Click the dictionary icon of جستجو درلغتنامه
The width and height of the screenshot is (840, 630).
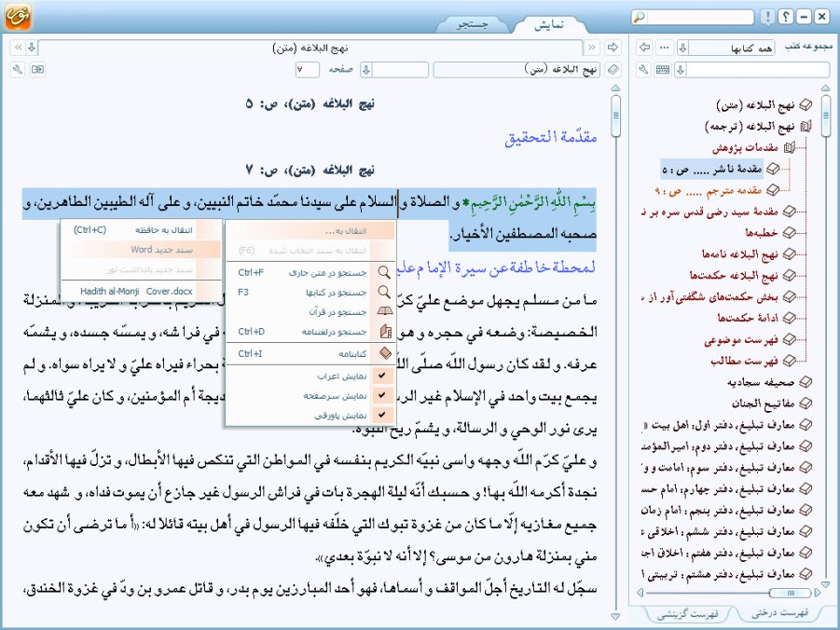tap(385, 332)
